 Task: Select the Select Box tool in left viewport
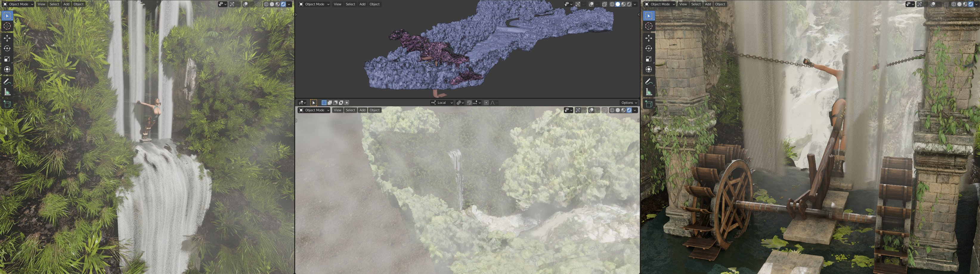pyautogui.click(x=7, y=16)
